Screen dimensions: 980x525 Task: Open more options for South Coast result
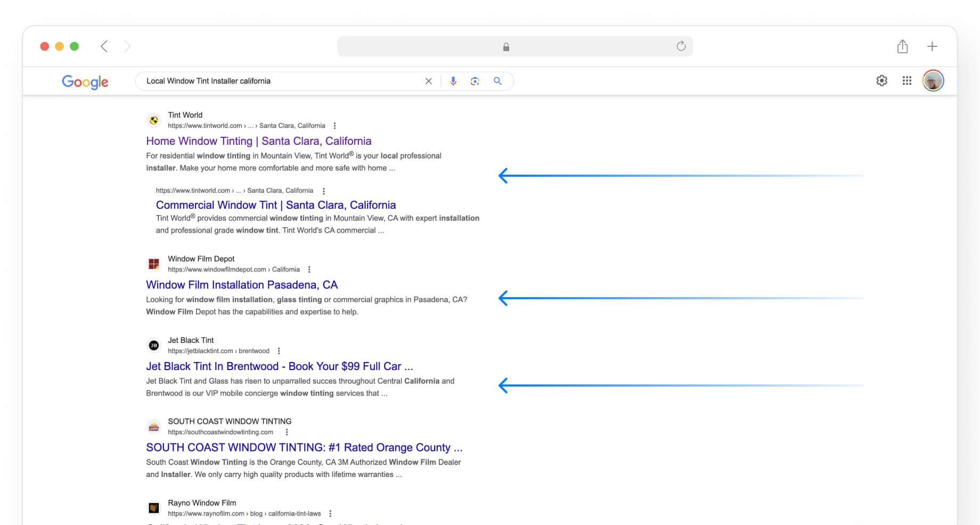point(287,432)
